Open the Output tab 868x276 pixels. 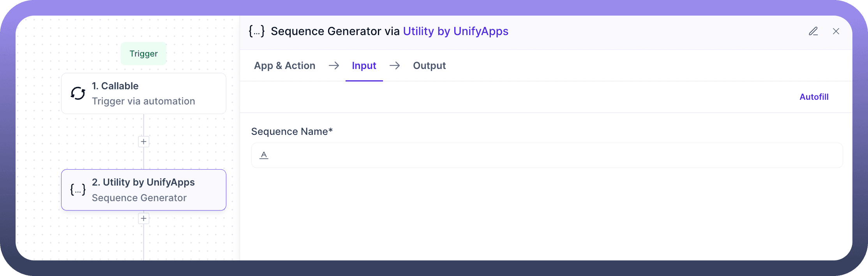[429, 65]
